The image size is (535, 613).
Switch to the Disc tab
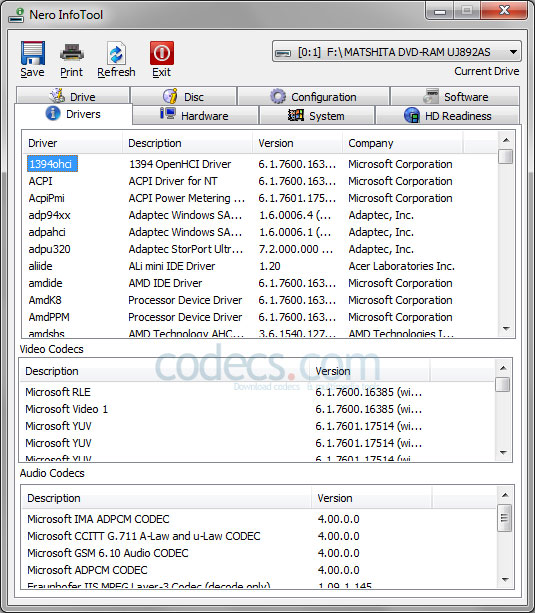pyautogui.click(x=184, y=96)
